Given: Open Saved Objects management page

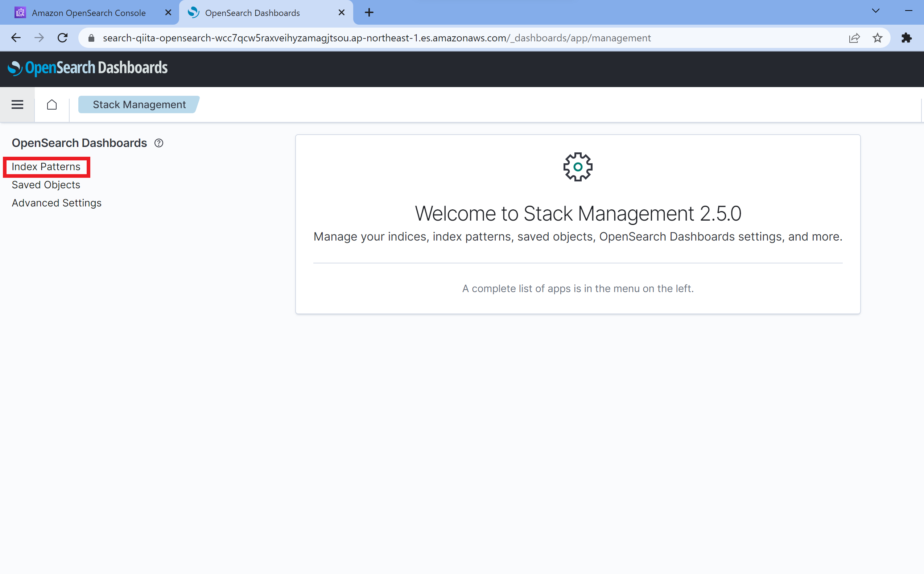Looking at the screenshot, I should 46,185.
